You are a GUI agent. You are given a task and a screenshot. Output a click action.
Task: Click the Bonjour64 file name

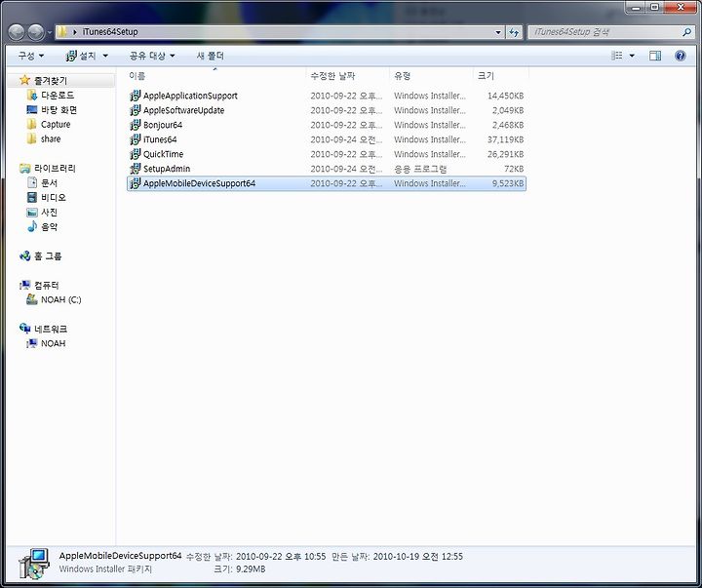pos(163,125)
